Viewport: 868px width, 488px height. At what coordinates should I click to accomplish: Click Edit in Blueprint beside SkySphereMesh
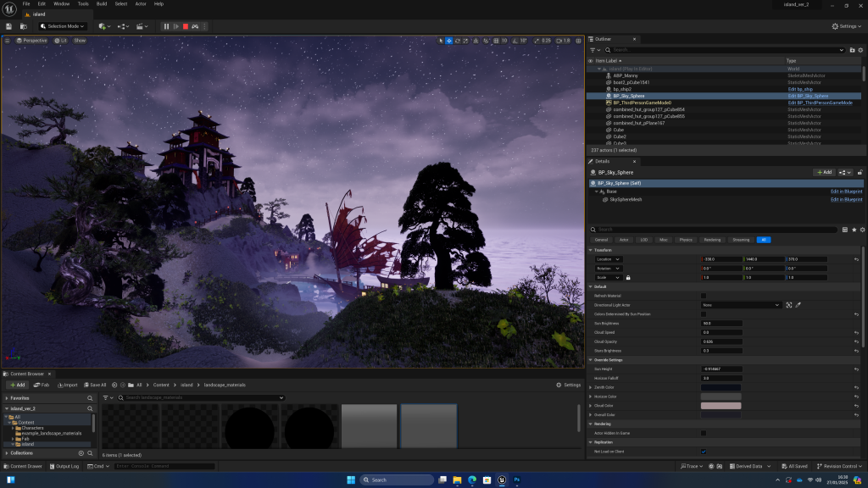[846, 199]
